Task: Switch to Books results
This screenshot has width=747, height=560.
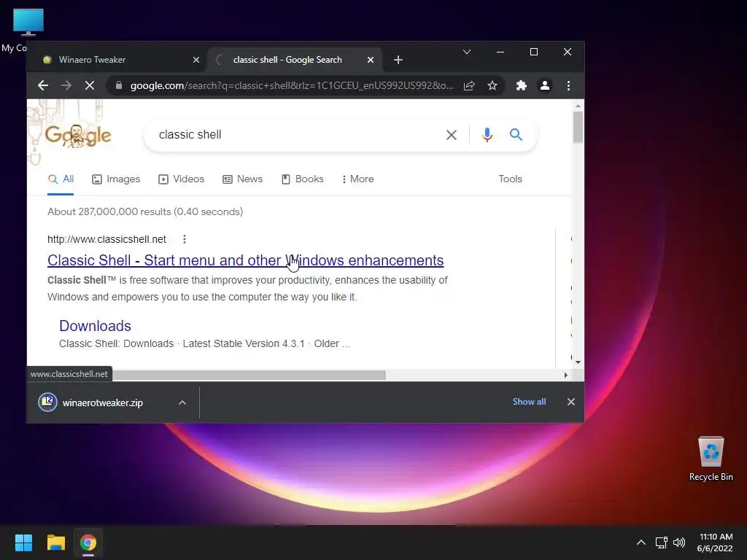Action: (x=302, y=179)
